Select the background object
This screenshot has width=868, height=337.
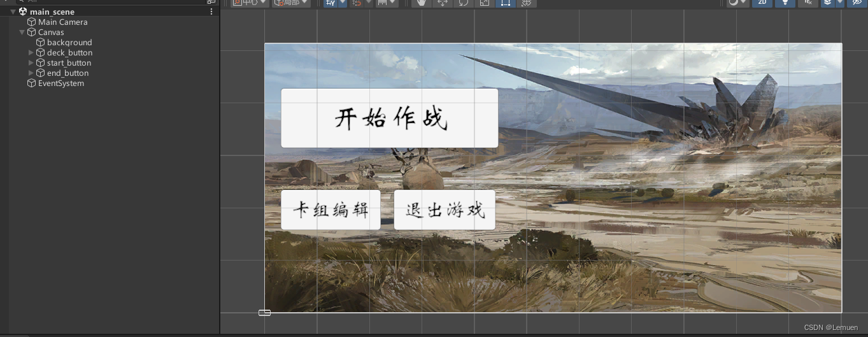(x=69, y=43)
